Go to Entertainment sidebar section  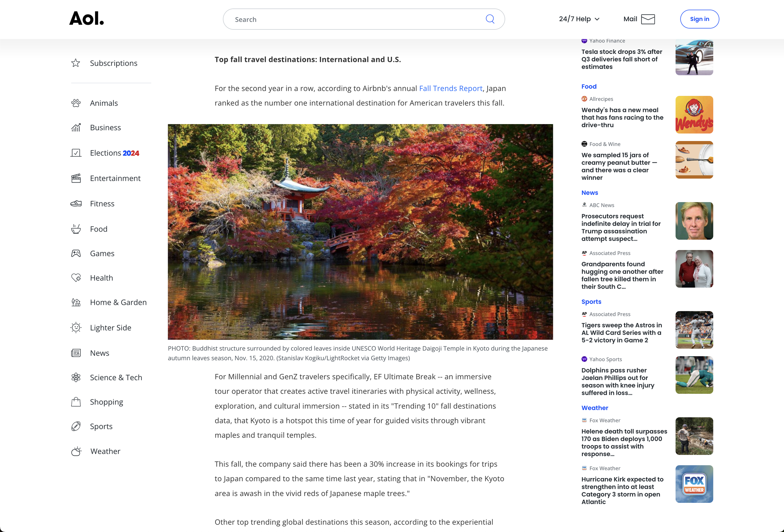pos(115,178)
